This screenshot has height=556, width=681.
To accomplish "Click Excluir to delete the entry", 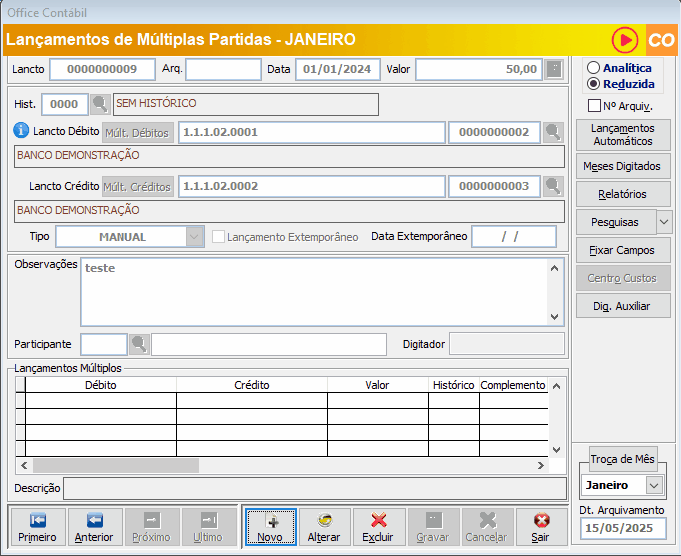I will click(378, 527).
